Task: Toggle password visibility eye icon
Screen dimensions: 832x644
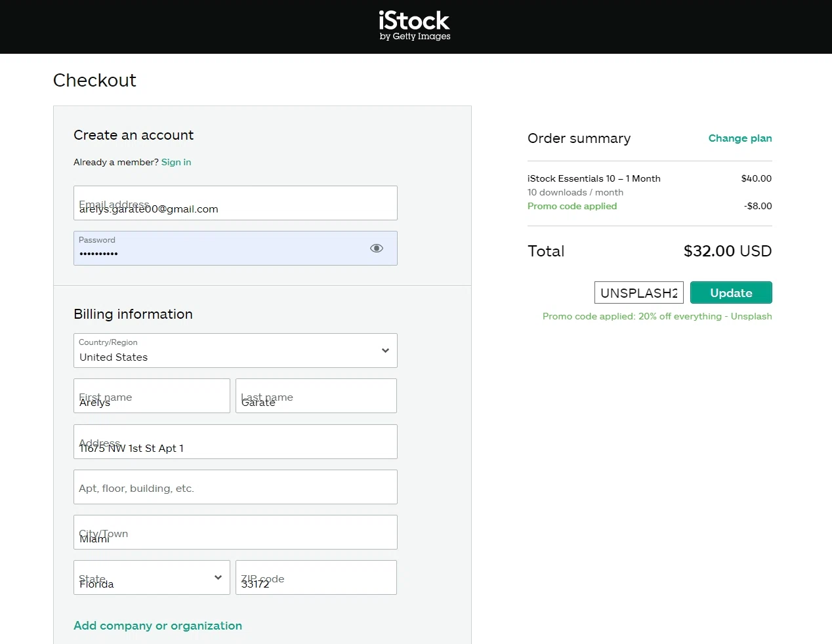Action: pyautogui.click(x=377, y=248)
